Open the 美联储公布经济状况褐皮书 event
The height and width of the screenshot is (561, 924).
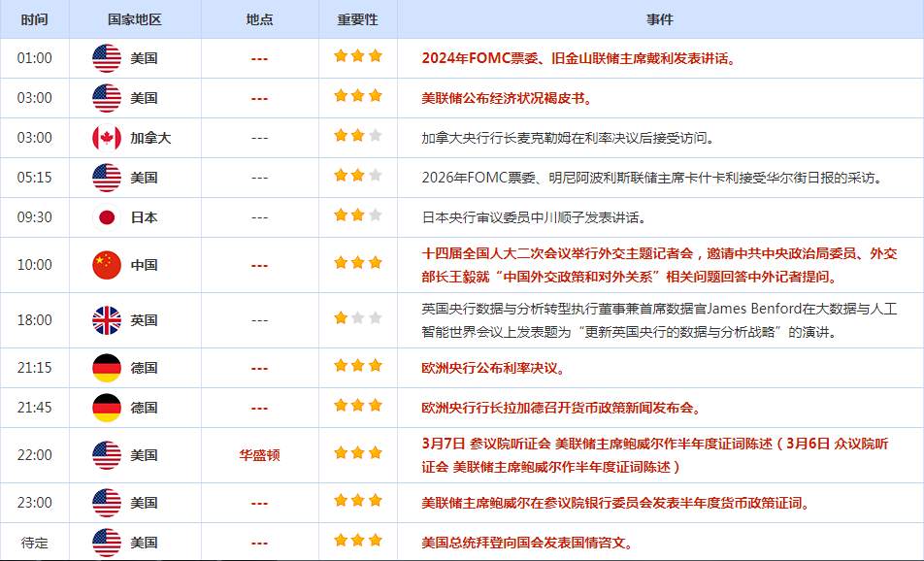(x=507, y=98)
